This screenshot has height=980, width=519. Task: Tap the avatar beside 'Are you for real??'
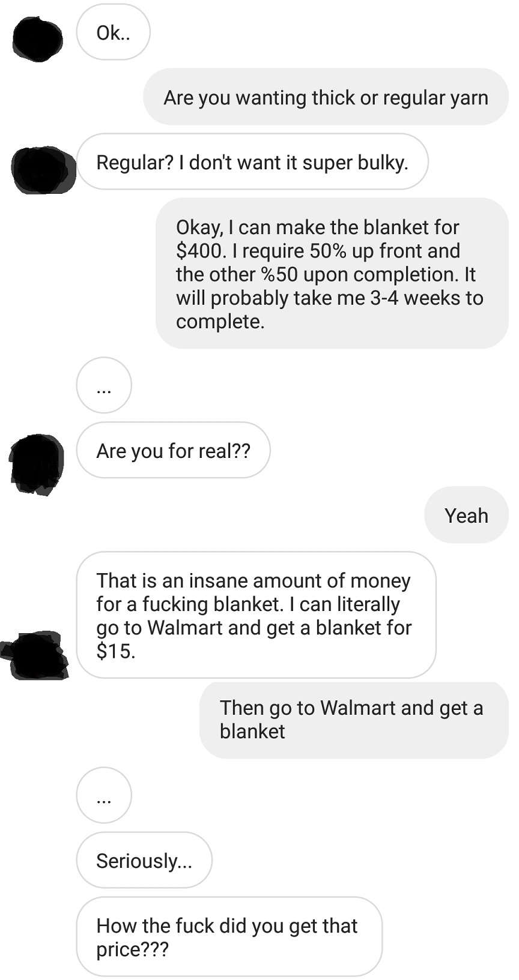[x=37, y=463]
